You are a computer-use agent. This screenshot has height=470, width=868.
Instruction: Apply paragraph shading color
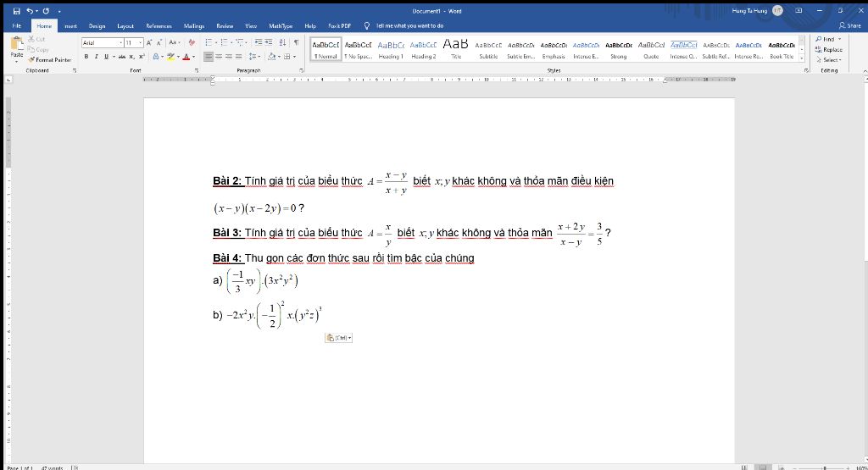(x=271, y=57)
